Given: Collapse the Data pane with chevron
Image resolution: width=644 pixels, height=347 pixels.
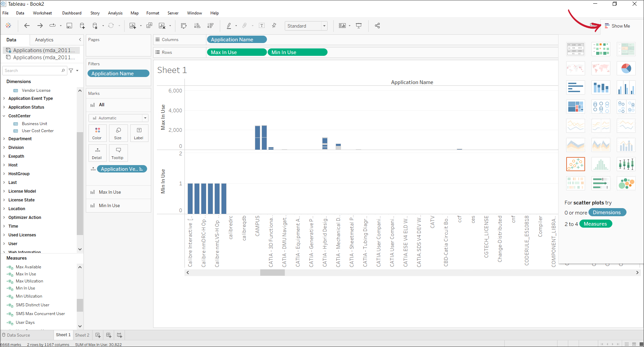Looking at the screenshot, I should pyautogui.click(x=80, y=40).
